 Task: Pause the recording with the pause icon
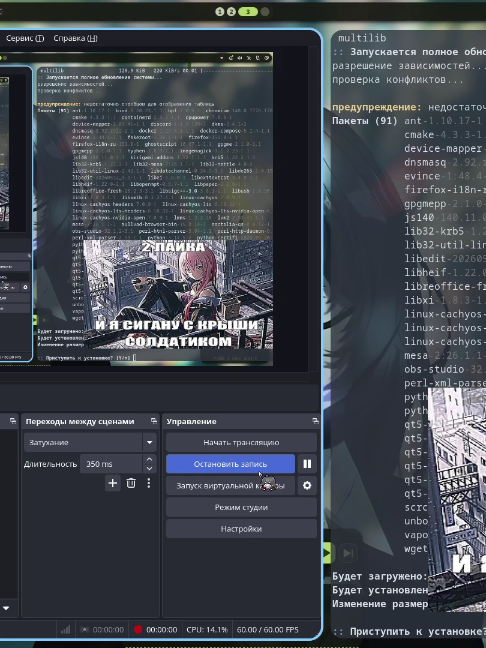click(x=307, y=464)
